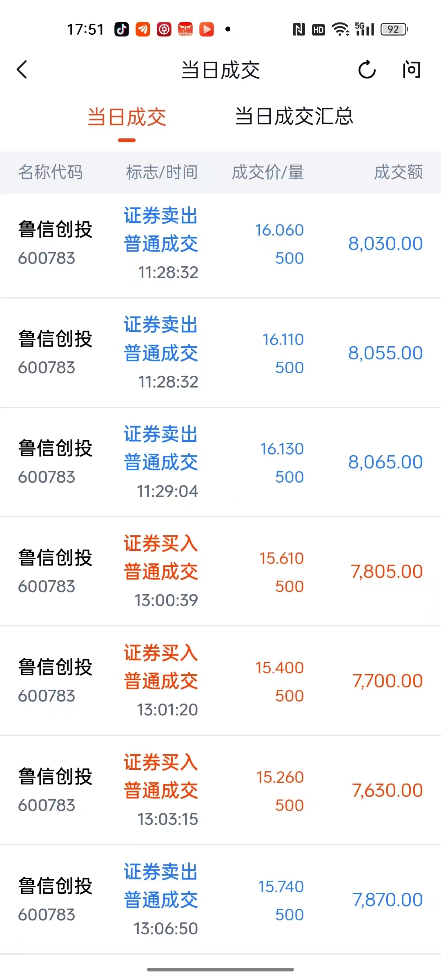Select the buy trade priced 15.400
The width and height of the screenshot is (441, 980).
point(220,681)
